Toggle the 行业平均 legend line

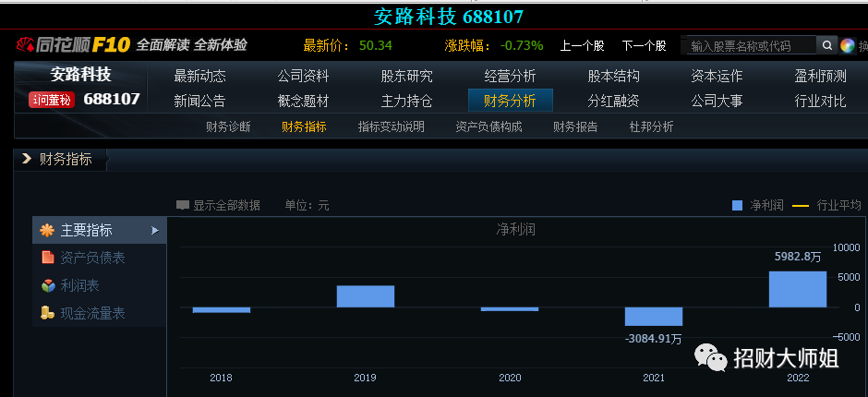point(826,205)
